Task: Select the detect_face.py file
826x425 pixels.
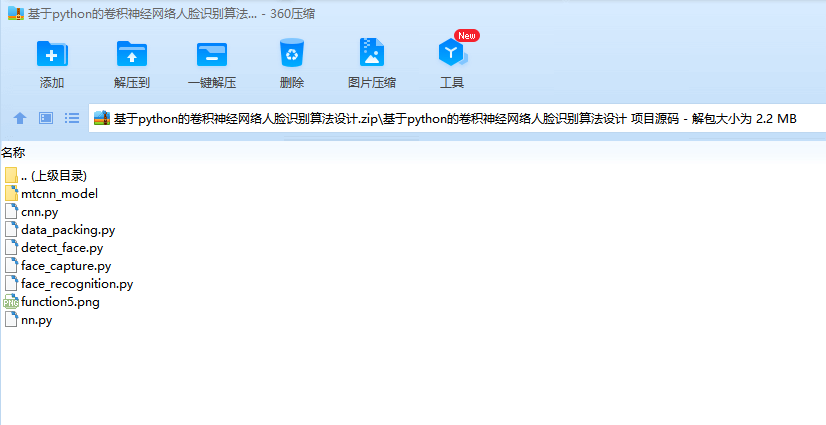Action: click(x=54, y=248)
